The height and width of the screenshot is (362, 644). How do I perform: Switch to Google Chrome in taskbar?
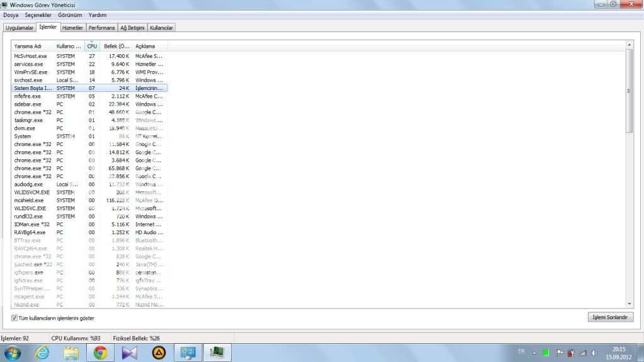(100, 353)
